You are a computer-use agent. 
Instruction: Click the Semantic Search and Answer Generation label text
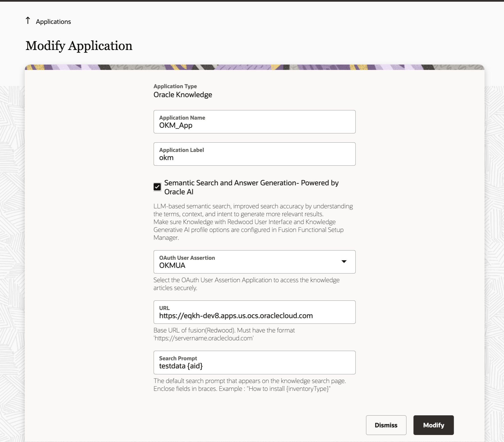point(251,187)
